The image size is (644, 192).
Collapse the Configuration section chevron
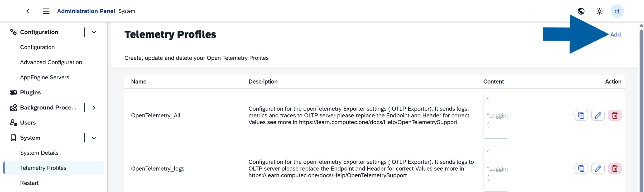tap(94, 32)
